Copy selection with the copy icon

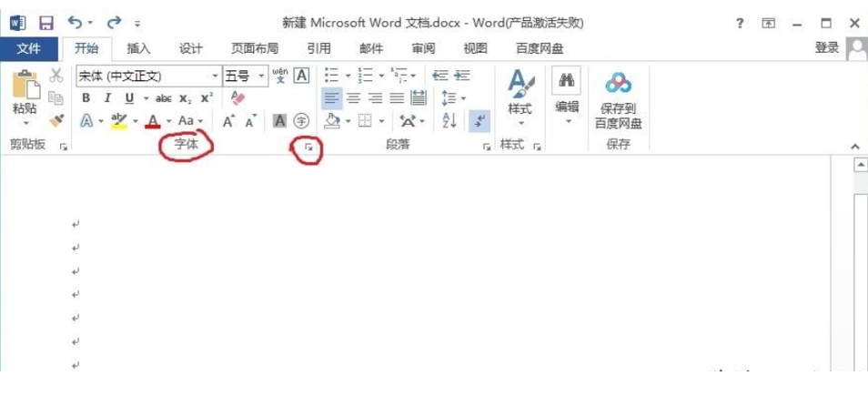click(56, 98)
